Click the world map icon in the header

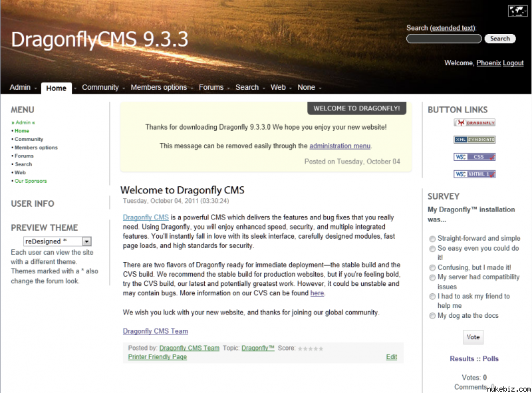518,11
